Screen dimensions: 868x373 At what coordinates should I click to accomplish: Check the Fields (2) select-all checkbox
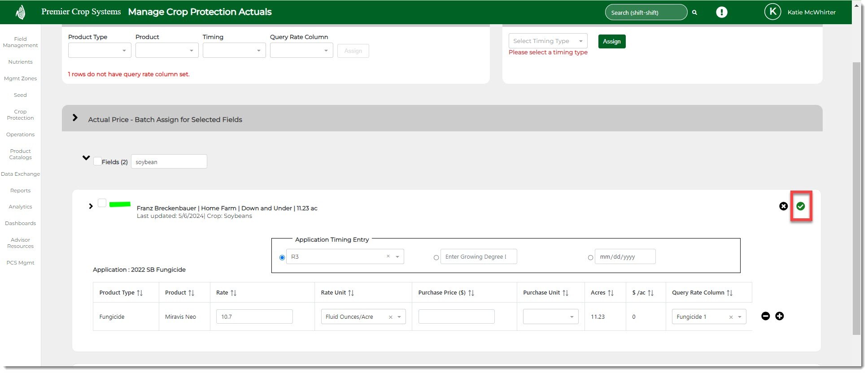point(97,161)
